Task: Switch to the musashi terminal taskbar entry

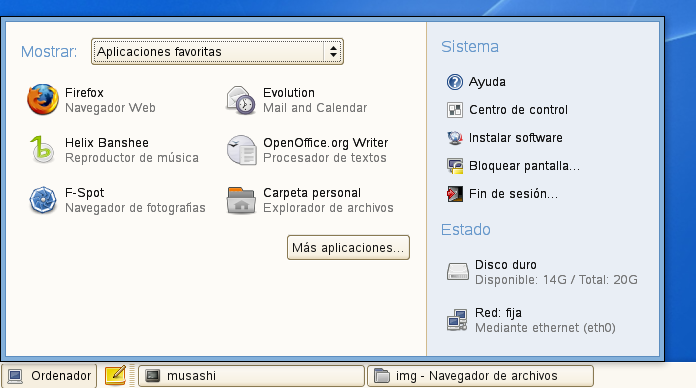Action: click(251, 376)
